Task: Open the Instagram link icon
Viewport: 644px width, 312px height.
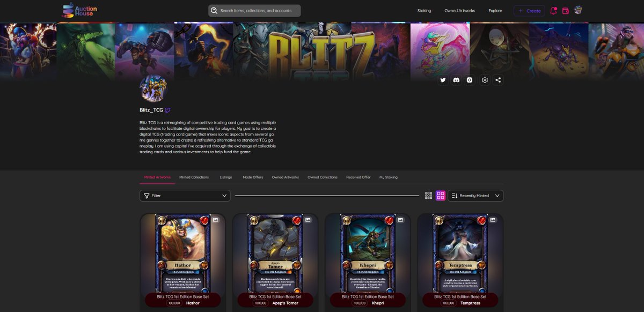Action: point(470,80)
